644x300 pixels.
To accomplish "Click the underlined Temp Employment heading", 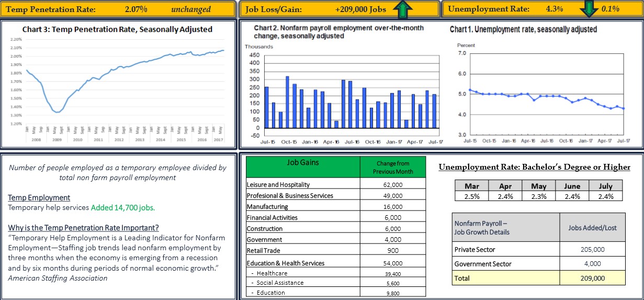I will pos(39,197).
